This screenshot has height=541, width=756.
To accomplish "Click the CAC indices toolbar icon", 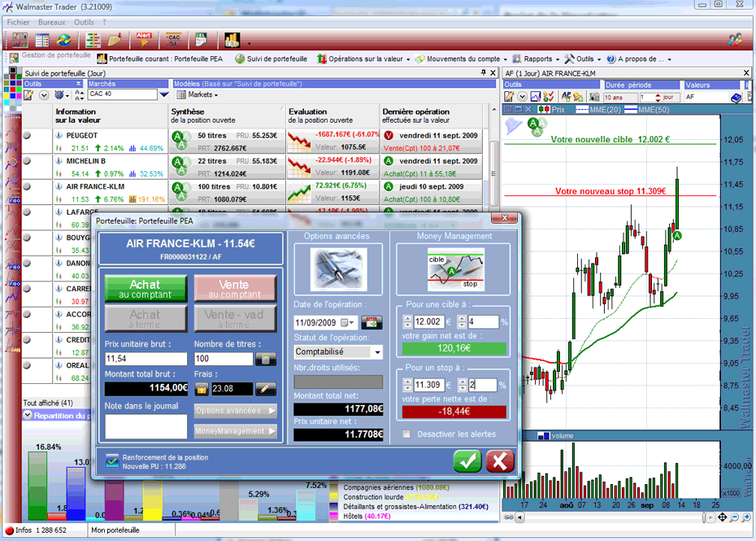I will [173, 40].
